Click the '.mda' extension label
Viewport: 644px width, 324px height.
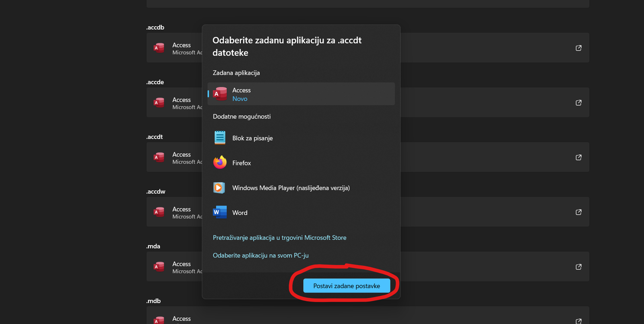(x=153, y=246)
